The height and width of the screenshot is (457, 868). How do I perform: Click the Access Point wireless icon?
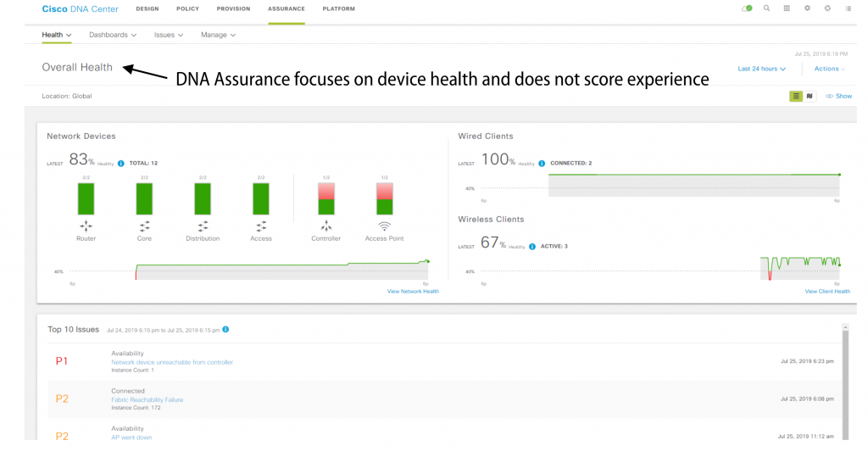384,226
